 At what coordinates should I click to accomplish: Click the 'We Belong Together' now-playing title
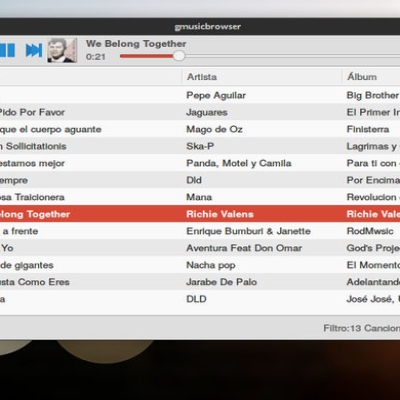[x=136, y=44]
